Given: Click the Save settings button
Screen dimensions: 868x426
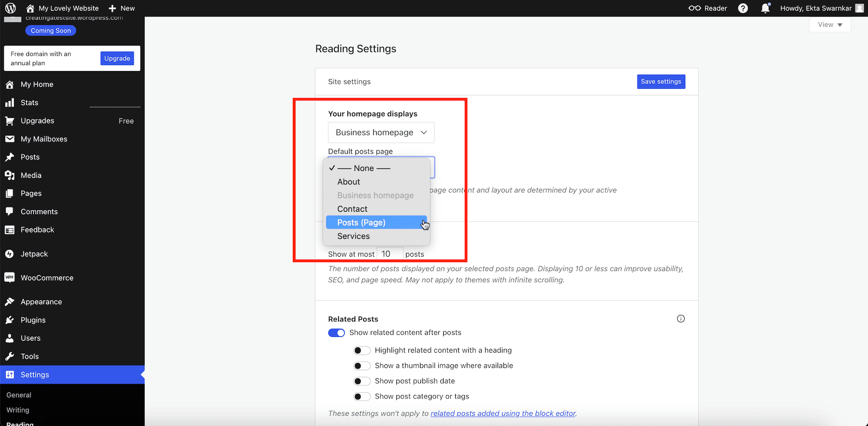Looking at the screenshot, I should coord(661,82).
